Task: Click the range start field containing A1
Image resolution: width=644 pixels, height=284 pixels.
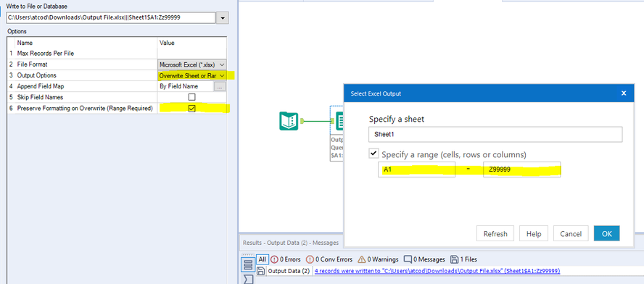Action: click(416, 170)
